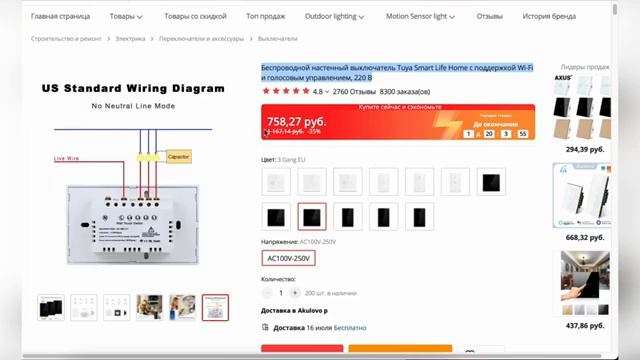Choose AC100V-250V voltage option
The image size is (640, 360).
(x=289, y=258)
